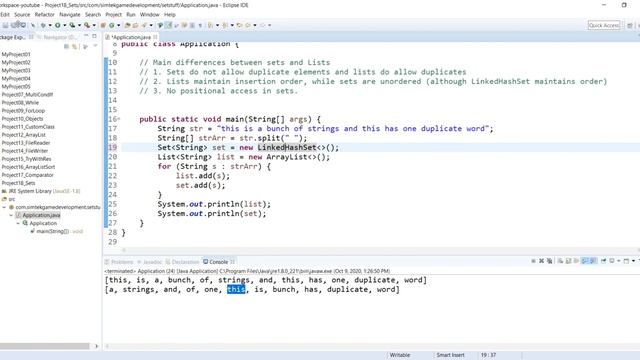
Task: Switch to the Declaration tab
Action: (182, 262)
